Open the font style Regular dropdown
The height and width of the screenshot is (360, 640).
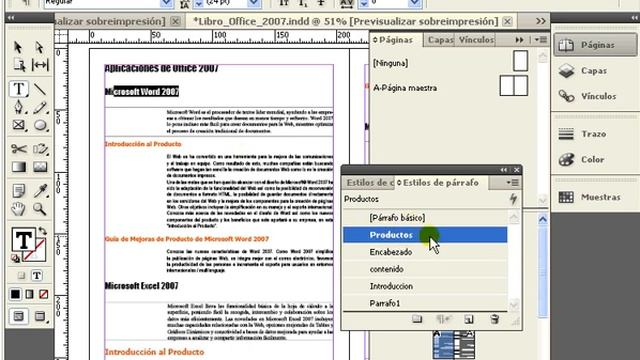pyautogui.click(x=166, y=3)
